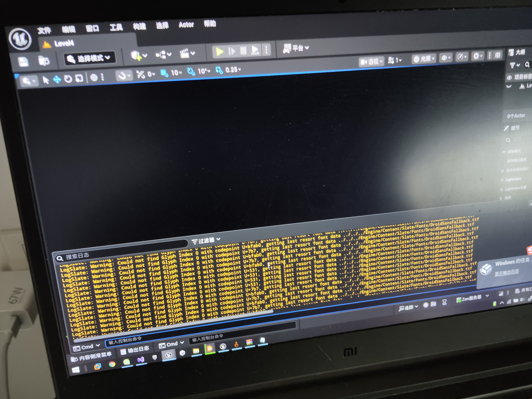
Task: Select the Translate move tool
Action: 57,79
